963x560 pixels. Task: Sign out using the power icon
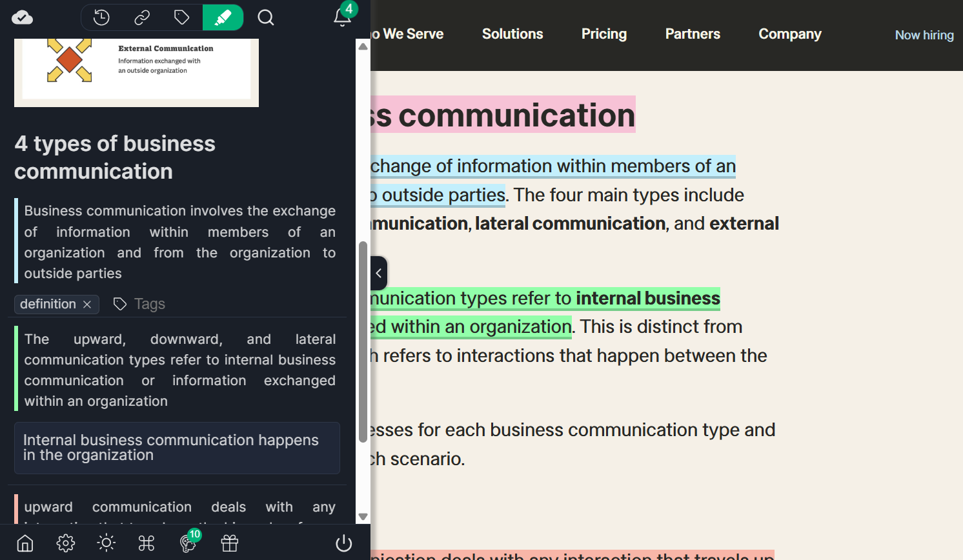[x=343, y=543]
